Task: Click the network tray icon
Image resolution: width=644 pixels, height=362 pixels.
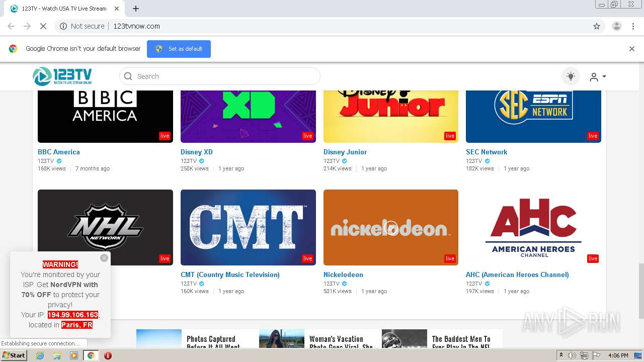Action: click(584, 355)
